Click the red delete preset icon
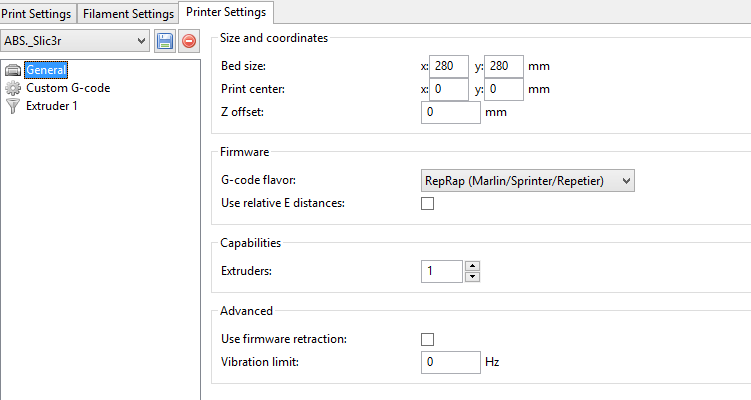The width and height of the screenshot is (751, 400). tap(188, 41)
